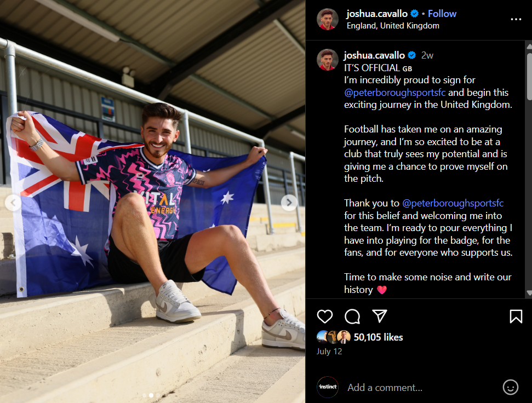Open England, United Kingdom location link

393,26
